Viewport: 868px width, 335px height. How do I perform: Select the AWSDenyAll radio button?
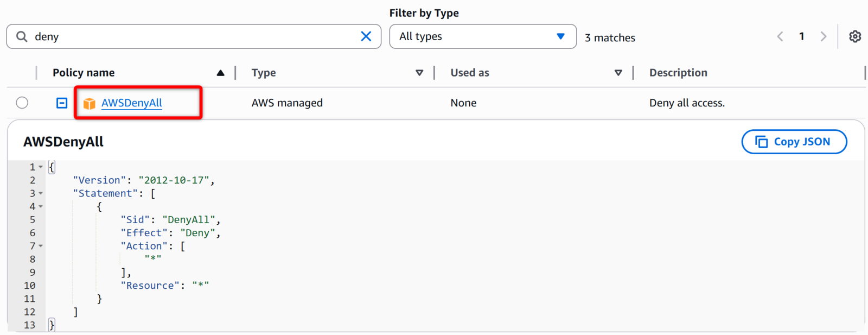point(22,103)
